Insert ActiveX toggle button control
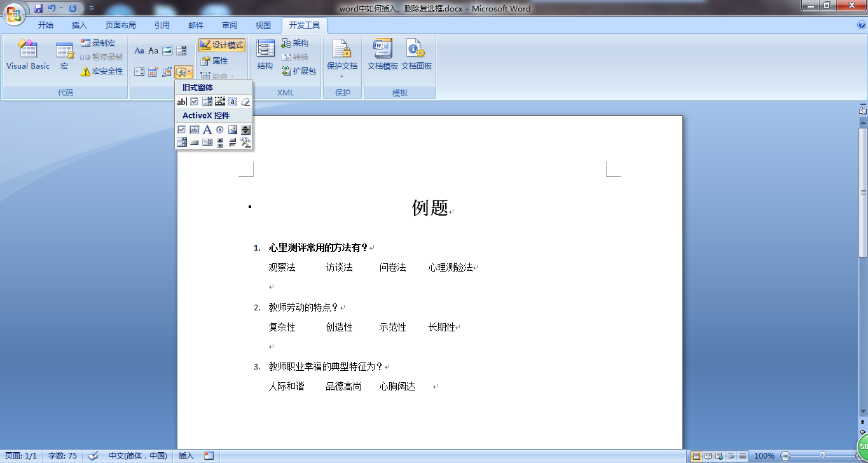 pyautogui.click(x=233, y=142)
